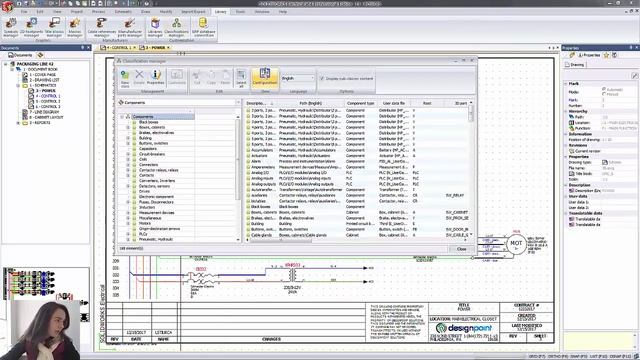Image resolution: width=640 pixels, height=360 pixels.
Task: Click the star icon in Properties panel
Action: (x=607, y=55)
